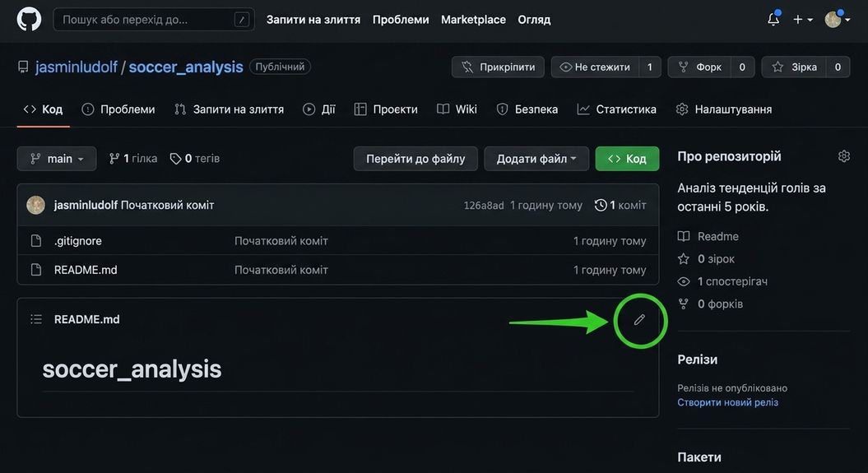
Task: Open the GitHub home logo
Action: (29, 20)
